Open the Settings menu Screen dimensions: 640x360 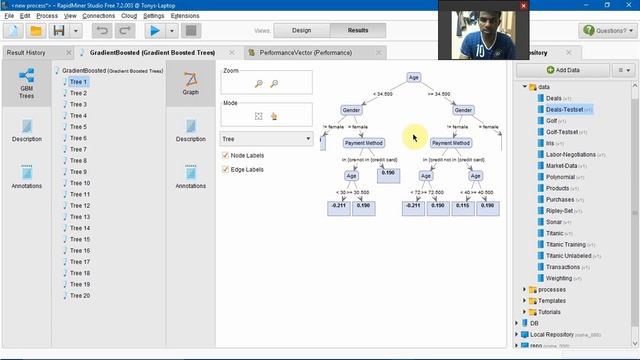(154, 16)
